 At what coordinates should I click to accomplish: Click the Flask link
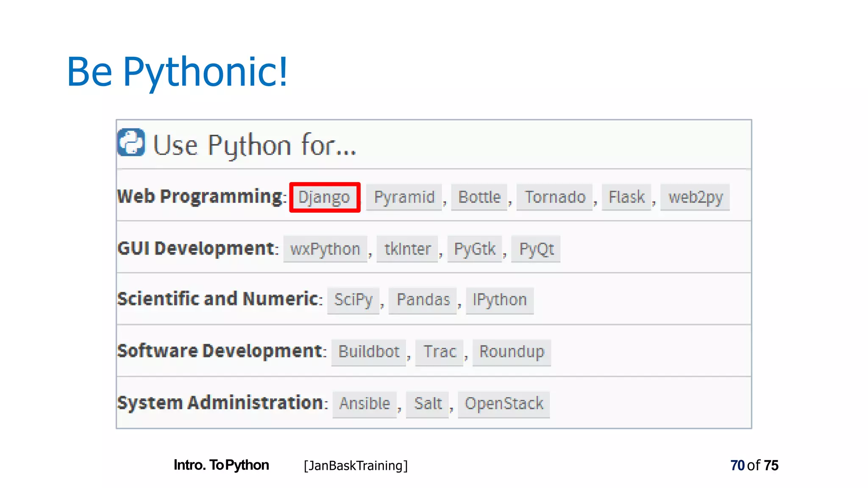click(x=626, y=197)
